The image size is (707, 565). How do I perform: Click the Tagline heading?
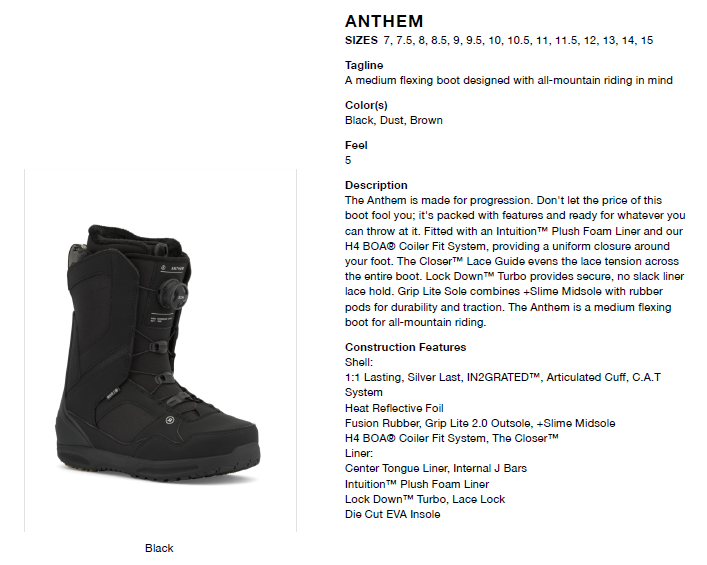tap(364, 65)
